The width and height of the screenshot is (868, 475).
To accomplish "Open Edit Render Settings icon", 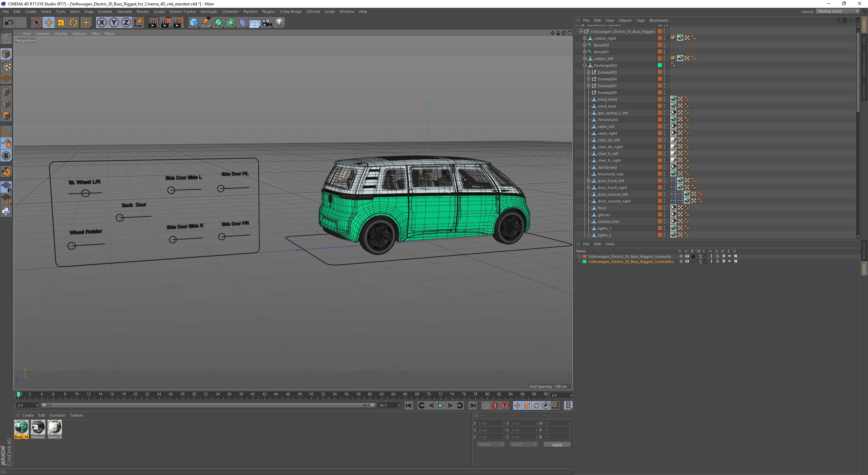I will click(x=178, y=22).
